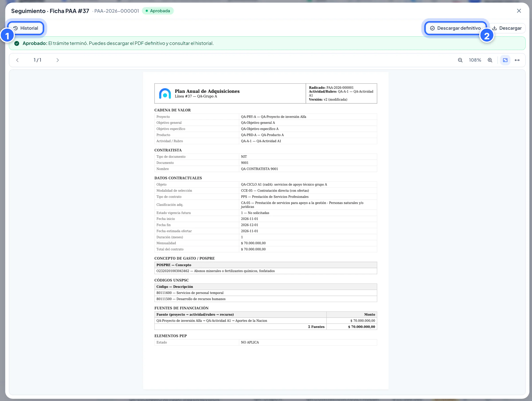Go to previous PDF page
Viewport: 532px width, 401px height.
17,60
